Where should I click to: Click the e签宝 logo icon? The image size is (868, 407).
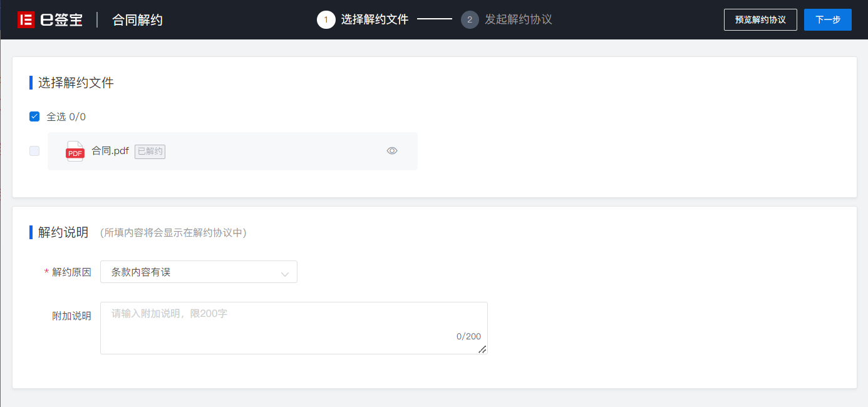(26, 19)
